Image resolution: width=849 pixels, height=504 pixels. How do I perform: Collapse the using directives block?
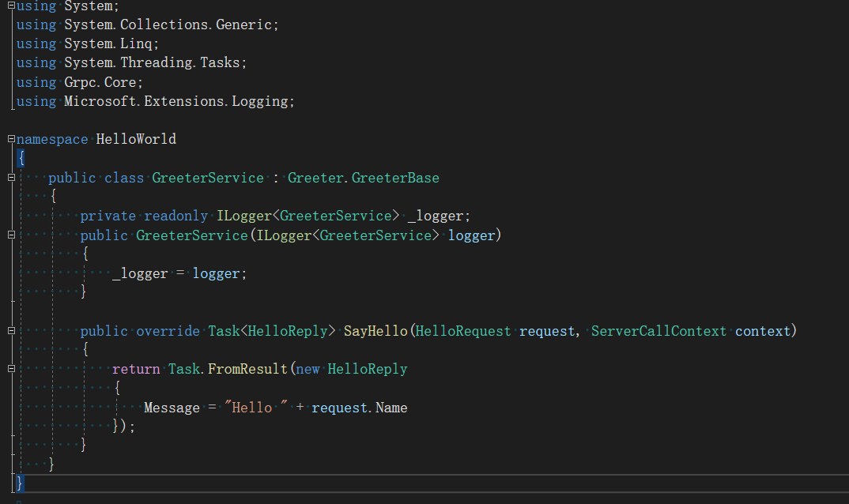11,6
